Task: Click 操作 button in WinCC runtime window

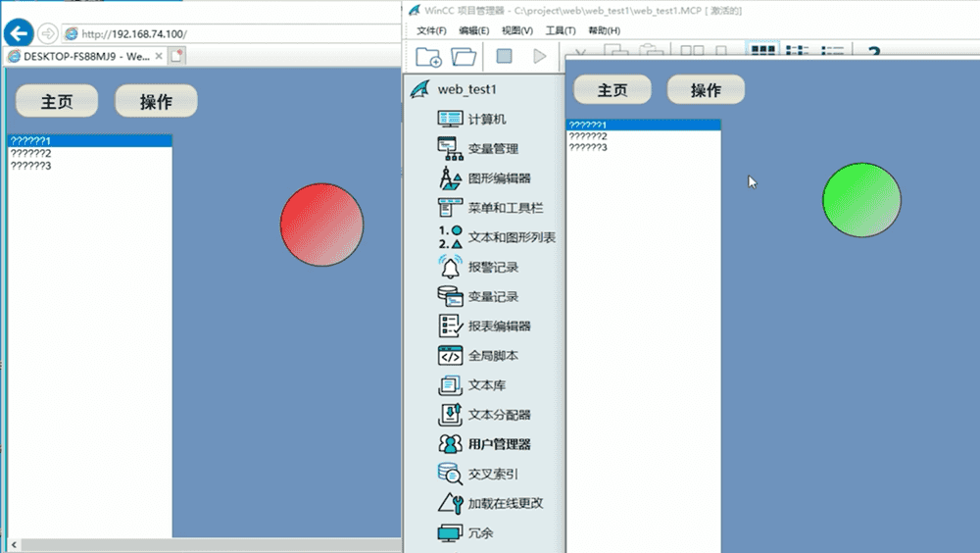Action: (x=706, y=90)
